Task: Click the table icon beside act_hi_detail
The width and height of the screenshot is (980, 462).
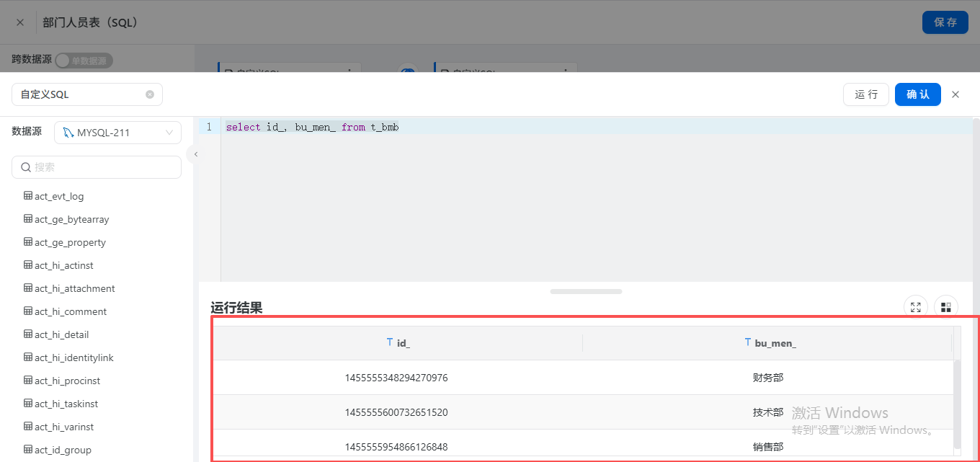Action: [28, 334]
